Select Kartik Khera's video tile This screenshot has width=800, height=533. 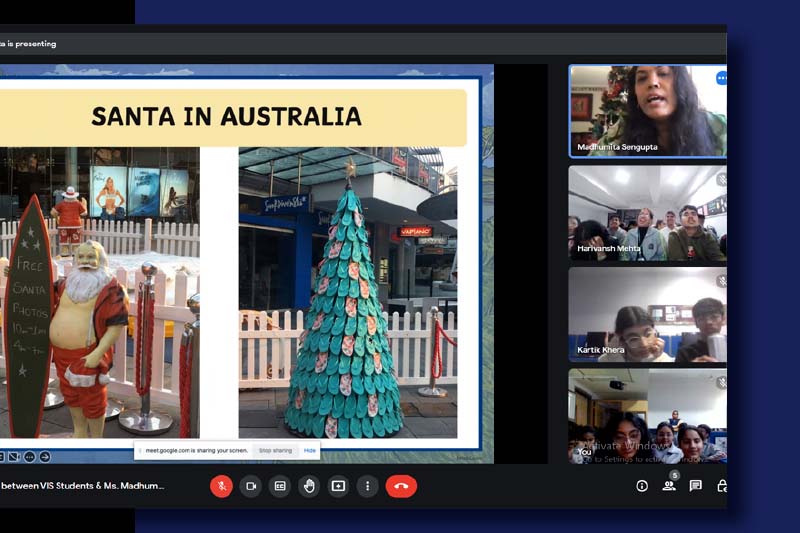click(647, 315)
